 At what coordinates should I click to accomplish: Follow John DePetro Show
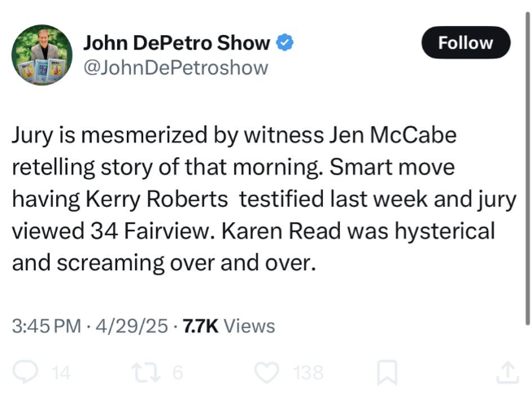466,42
